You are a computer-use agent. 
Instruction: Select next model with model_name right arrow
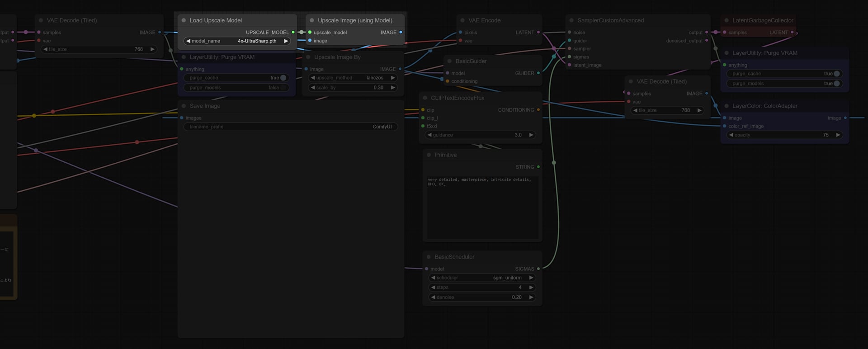pos(286,41)
